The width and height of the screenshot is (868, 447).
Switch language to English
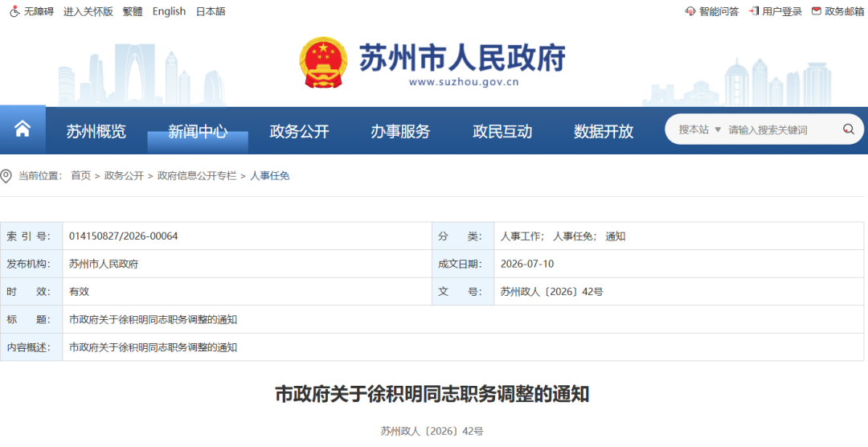(x=169, y=11)
